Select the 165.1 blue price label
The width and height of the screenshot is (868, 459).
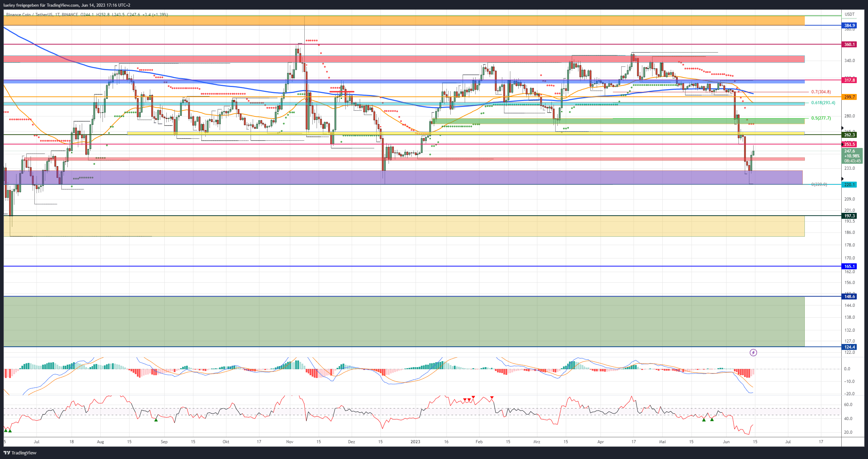(x=849, y=266)
